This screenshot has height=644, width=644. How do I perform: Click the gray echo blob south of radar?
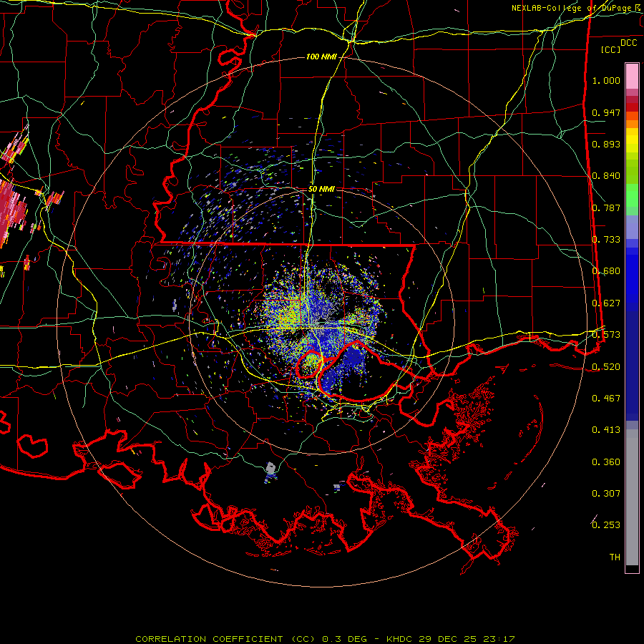pyautogui.click(x=270, y=469)
